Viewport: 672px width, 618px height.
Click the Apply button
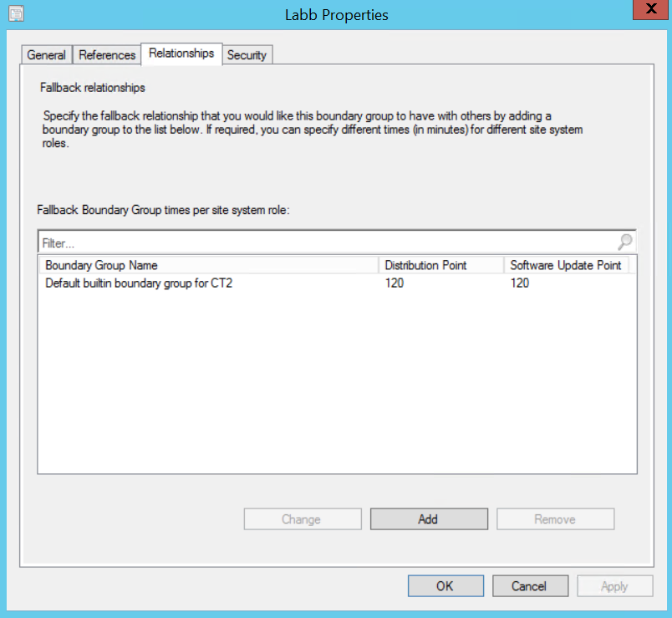(614, 586)
